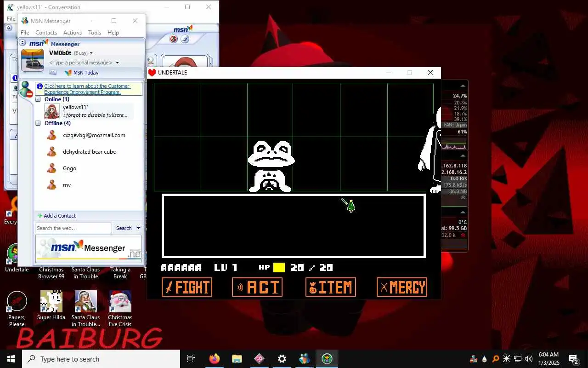The width and height of the screenshot is (588, 368).
Task: Collapse the top section of the system monitor gadget
Action: [x=463, y=86]
